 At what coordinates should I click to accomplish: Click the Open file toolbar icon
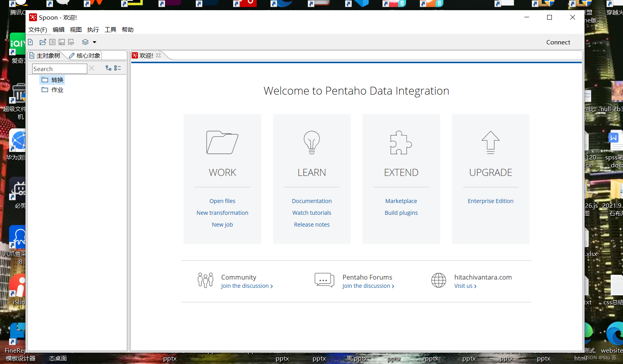[x=43, y=42]
